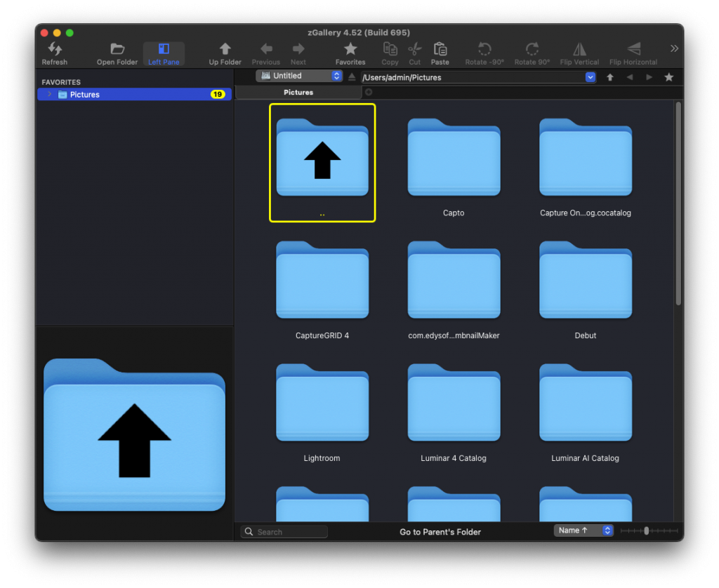Select the Debut folder
Image resolution: width=719 pixels, height=588 pixels.
click(586, 280)
